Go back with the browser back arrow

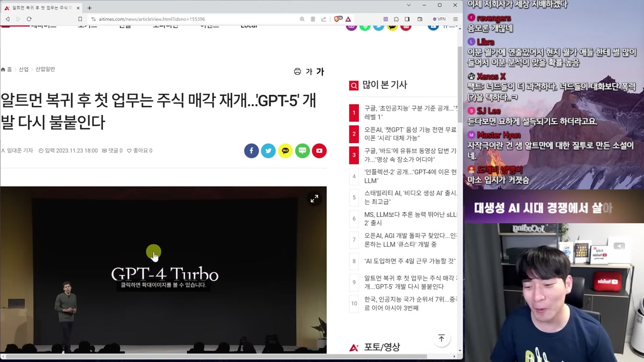[8, 19]
